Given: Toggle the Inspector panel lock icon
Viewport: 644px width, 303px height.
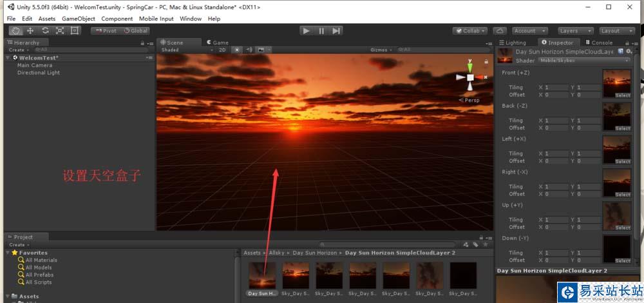Looking at the screenshot, I should [x=627, y=43].
